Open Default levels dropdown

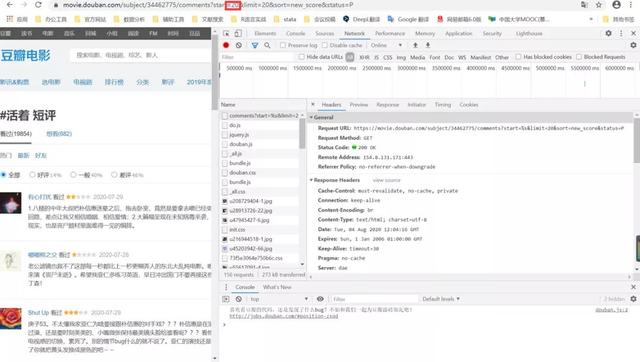(441, 299)
